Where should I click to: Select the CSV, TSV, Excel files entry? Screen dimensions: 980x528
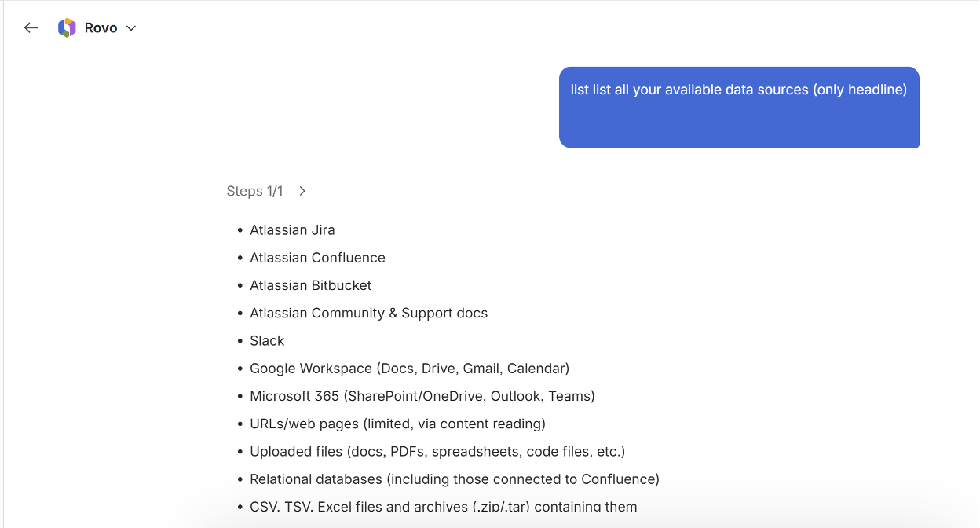444,506
